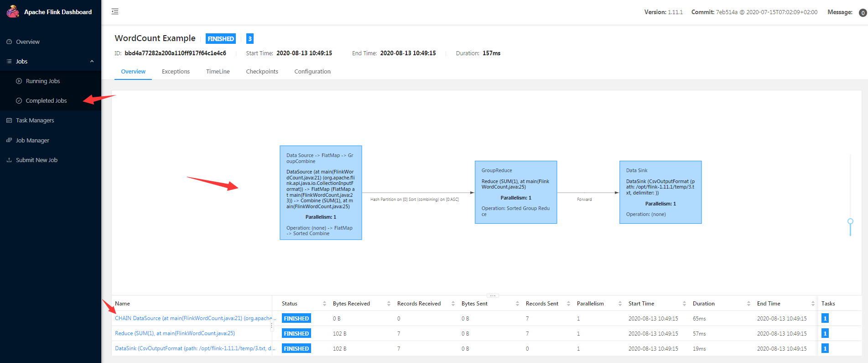Screen dimensions: 868x363
Task: Collapse the sidebar with the menu fold icon
Action: click(x=115, y=11)
